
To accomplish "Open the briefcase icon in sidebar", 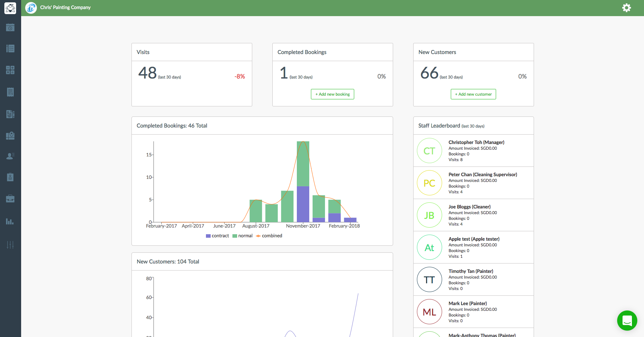I will [x=10, y=199].
